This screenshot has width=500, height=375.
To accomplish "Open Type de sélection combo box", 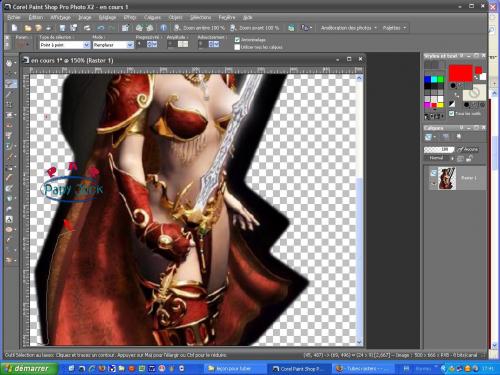I will [65, 45].
